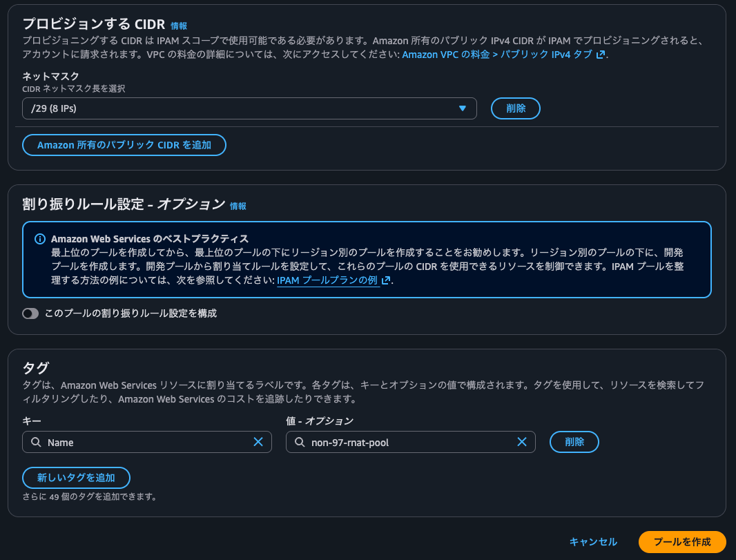The height and width of the screenshot is (560, 736).
Task: Click 削除 next to the tag value field
Action: [x=574, y=442]
